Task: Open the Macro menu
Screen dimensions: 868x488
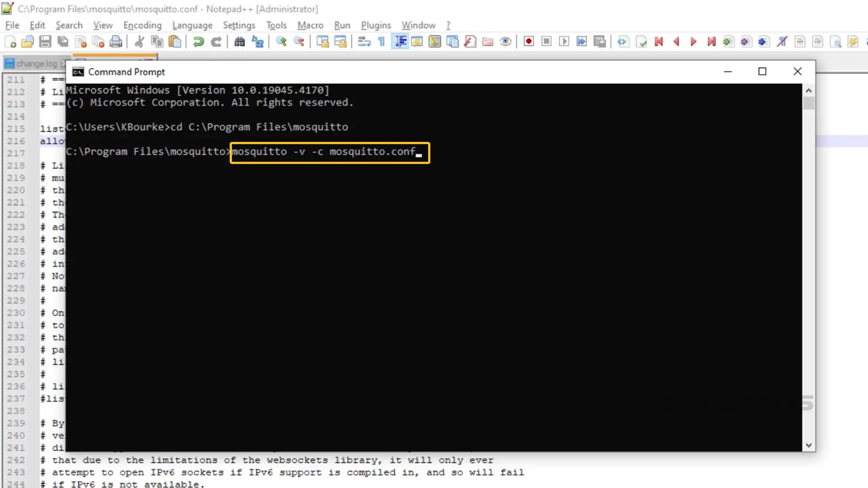Action: click(311, 25)
